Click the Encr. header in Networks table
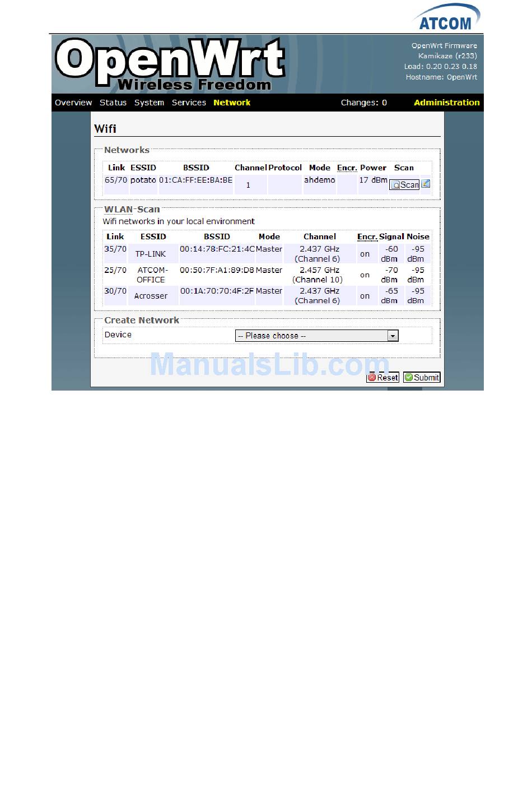The image size is (532, 789). pos(347,168)
